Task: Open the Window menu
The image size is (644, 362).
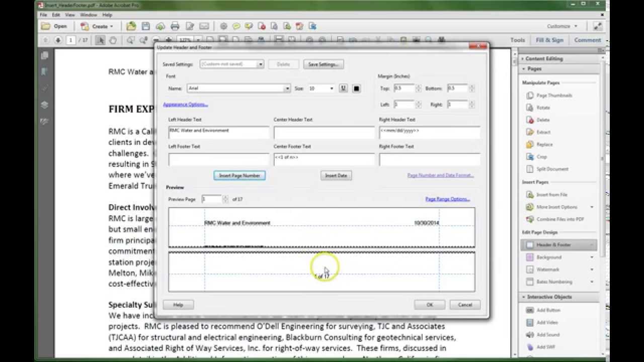Action: 89,15
